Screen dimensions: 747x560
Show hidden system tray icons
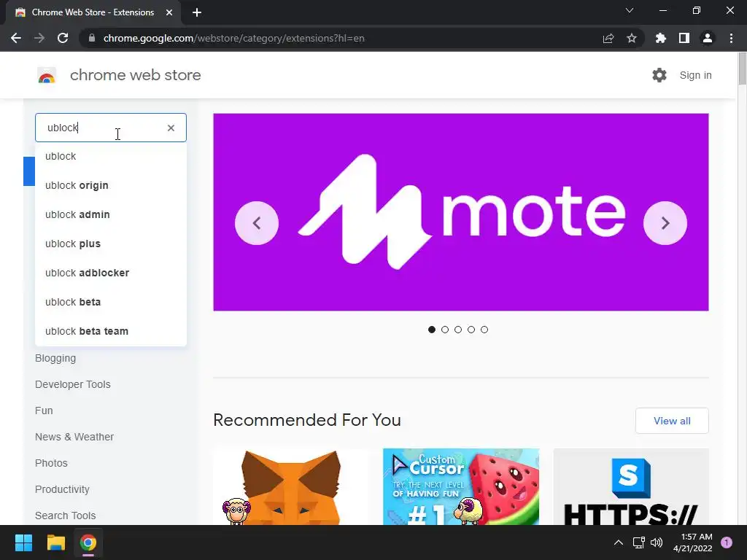pos(618,542)
